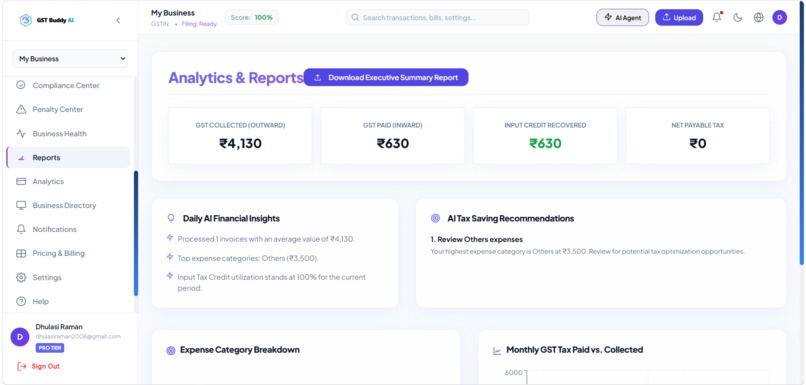The height and width of the screenshot is (385, 806).
Task: Click the Business Health pulse icon
Action: pyautogui.click(x=21, y=134)
